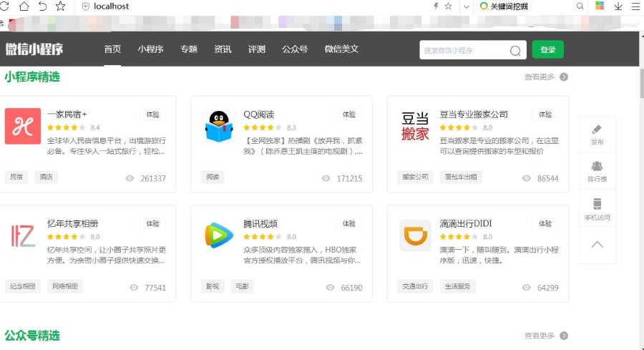Click the eye icon next to 171215

click(x=326, y=178)
